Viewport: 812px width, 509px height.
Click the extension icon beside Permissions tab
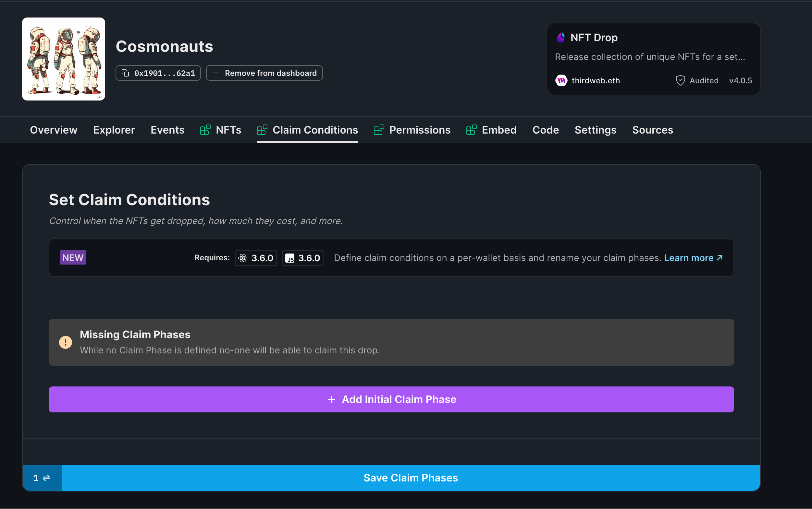tap(379, 130)
